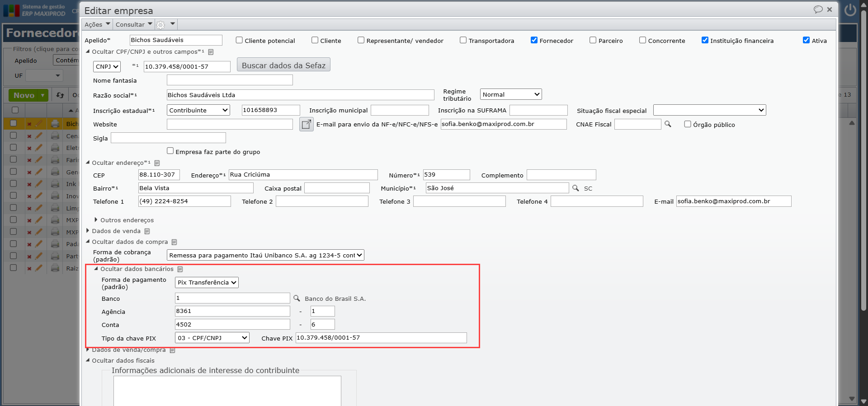The width and height of the screenshot is (868, 406).
Task: Search CNAE Fiscal with magnifier icon
Action: (668, 124)
